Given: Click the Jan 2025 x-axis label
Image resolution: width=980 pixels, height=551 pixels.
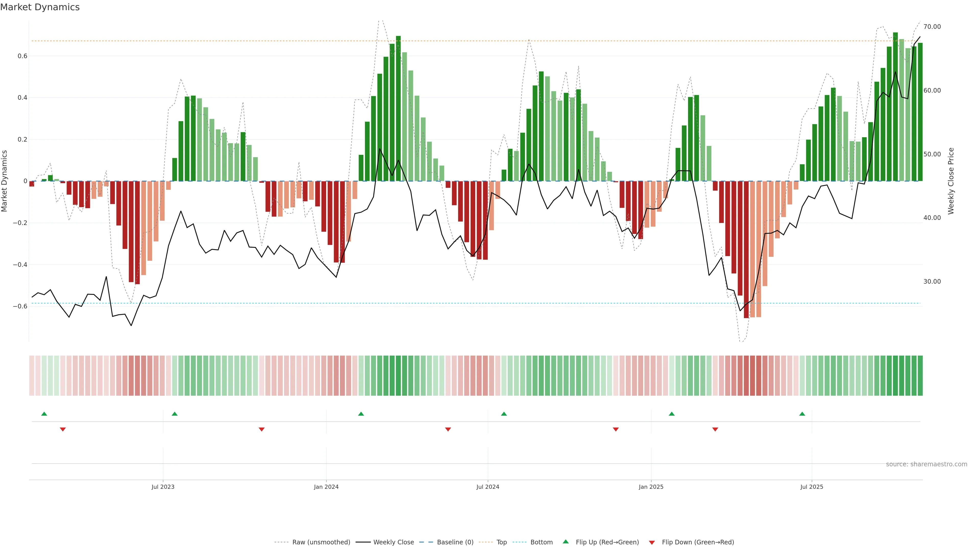Looking at the screenshot, I should pos(651,487).
